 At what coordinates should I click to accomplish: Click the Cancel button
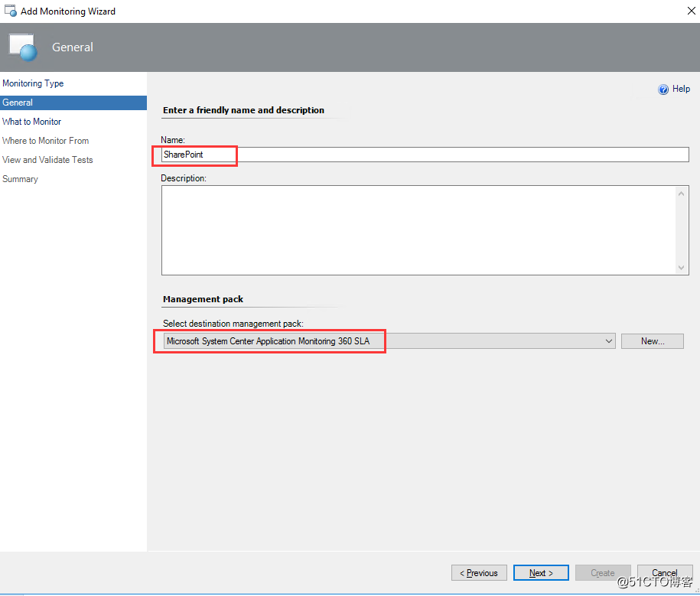(x=665, y=573)
